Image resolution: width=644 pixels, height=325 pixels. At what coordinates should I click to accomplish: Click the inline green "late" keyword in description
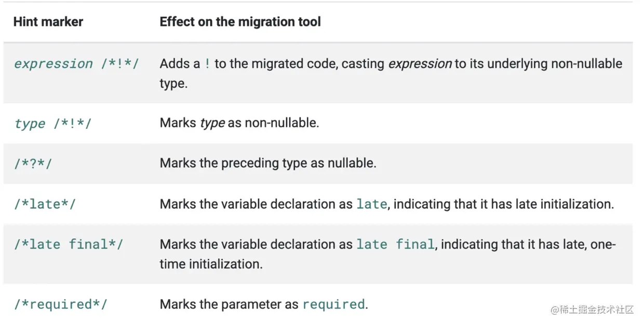tap(371, 204)
